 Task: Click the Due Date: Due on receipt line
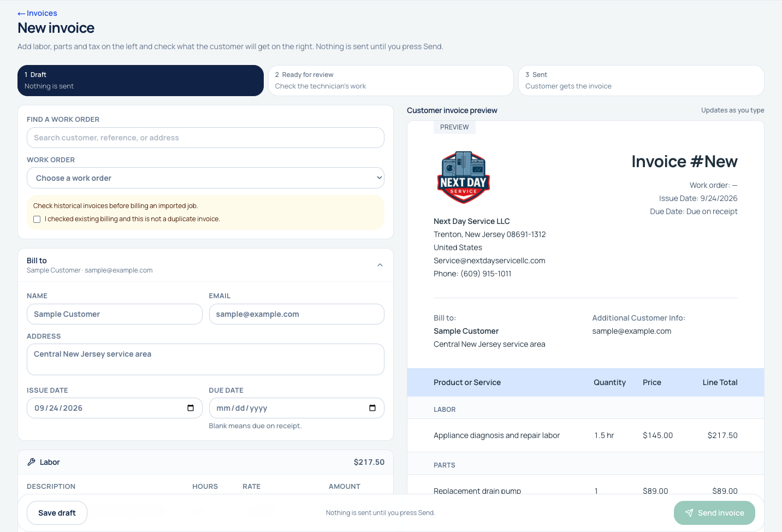[x=694, y=211]
